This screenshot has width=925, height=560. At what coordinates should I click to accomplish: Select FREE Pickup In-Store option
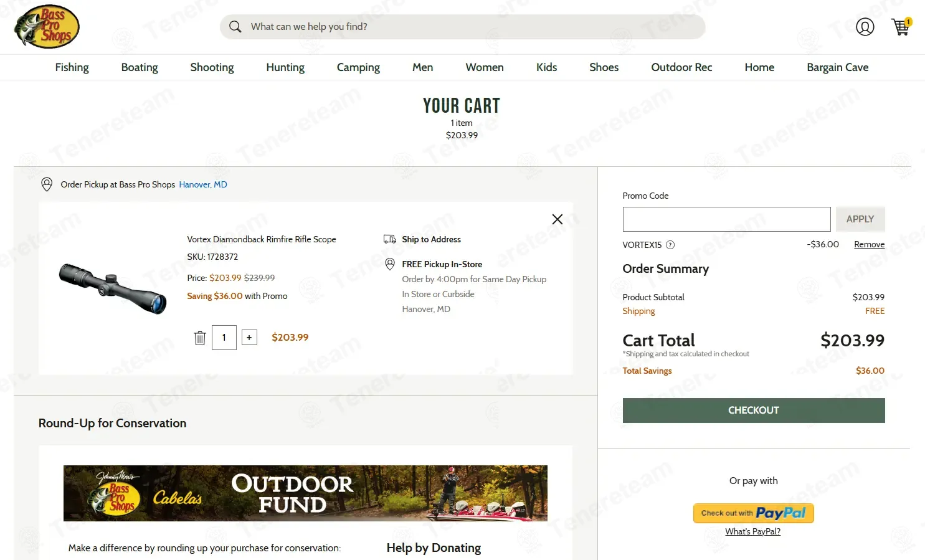[442, 264]
